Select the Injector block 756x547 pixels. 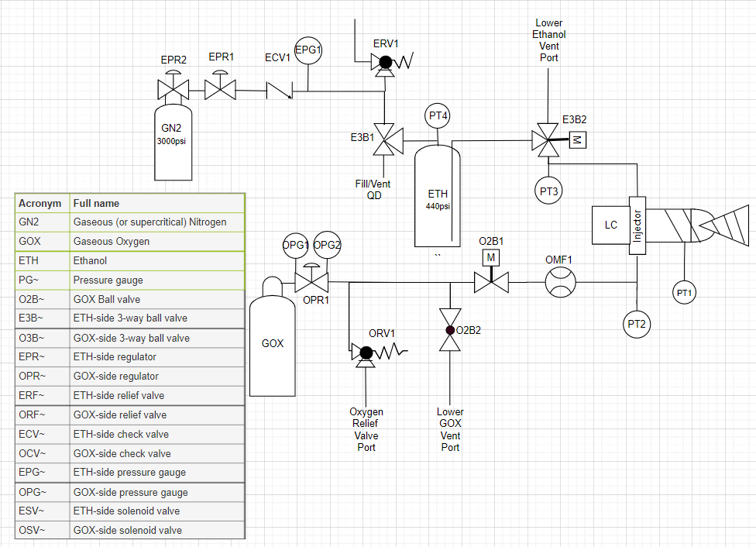(x=637, y=225)
